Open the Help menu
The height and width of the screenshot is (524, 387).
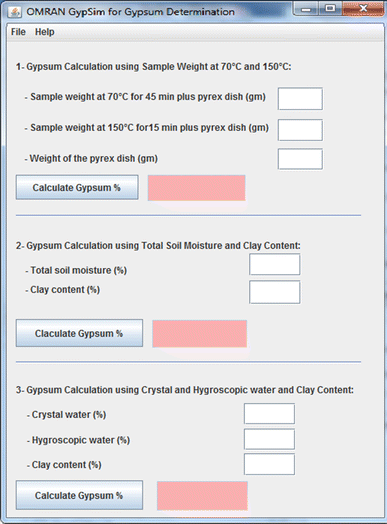pos(44,32)
